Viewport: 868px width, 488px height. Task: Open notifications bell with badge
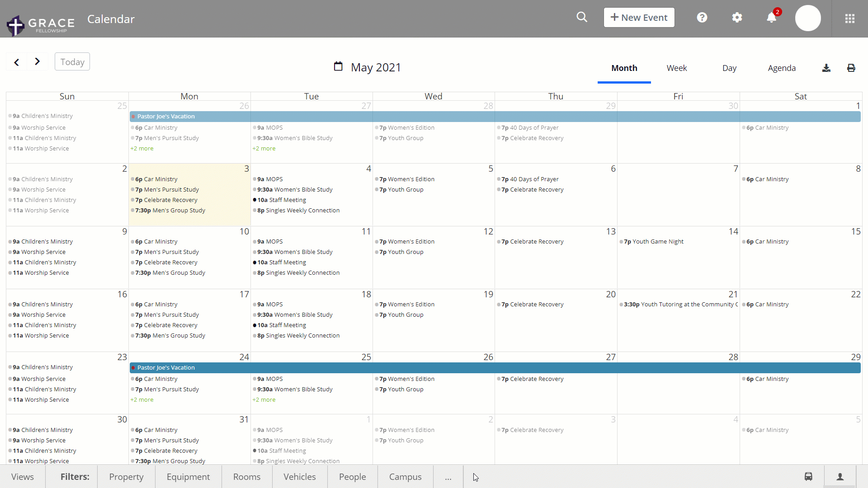[x=772, y=18]
